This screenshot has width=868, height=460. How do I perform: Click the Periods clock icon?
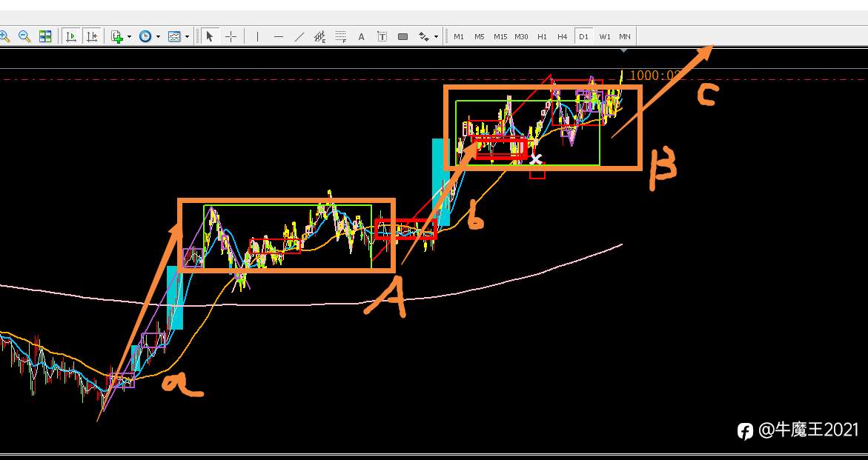coord(145,36)
